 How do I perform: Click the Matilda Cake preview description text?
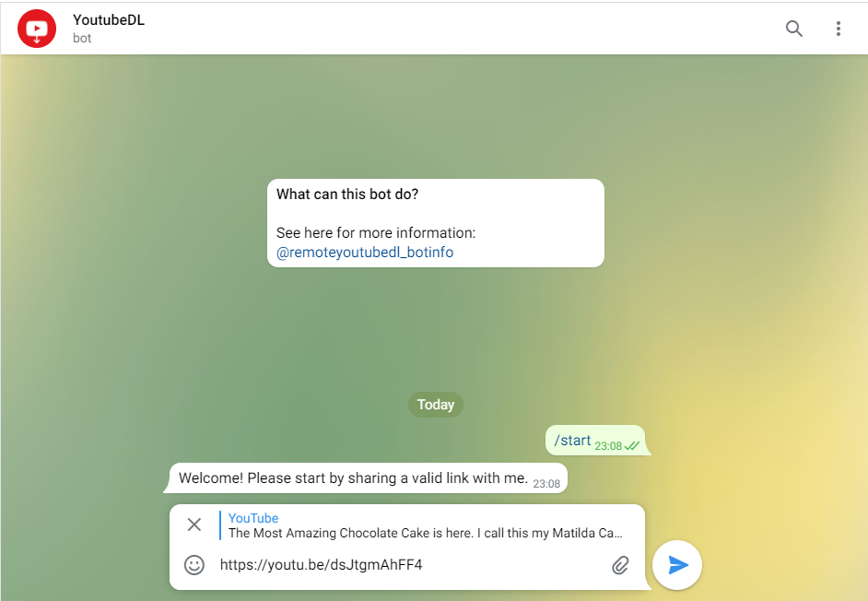[425, 533]
